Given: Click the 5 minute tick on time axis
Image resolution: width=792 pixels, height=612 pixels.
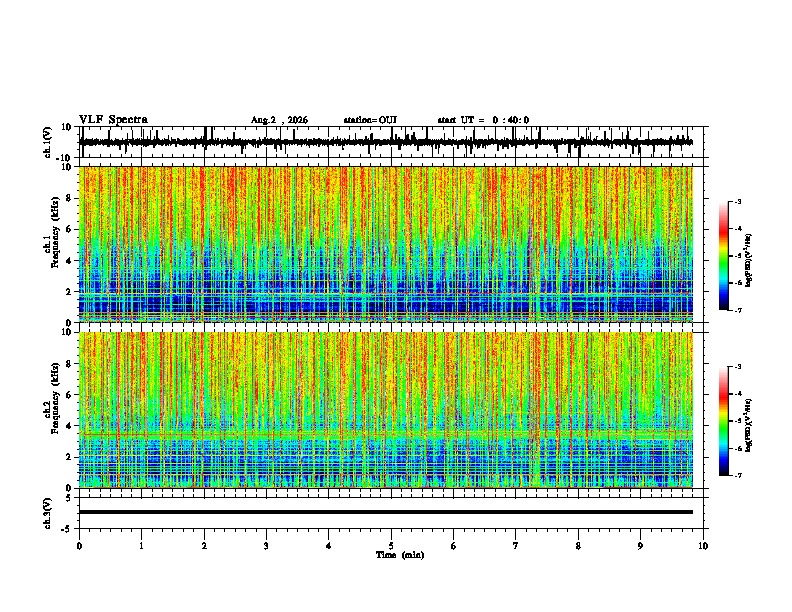Looking at the screenshot, I should click(391, 546).
